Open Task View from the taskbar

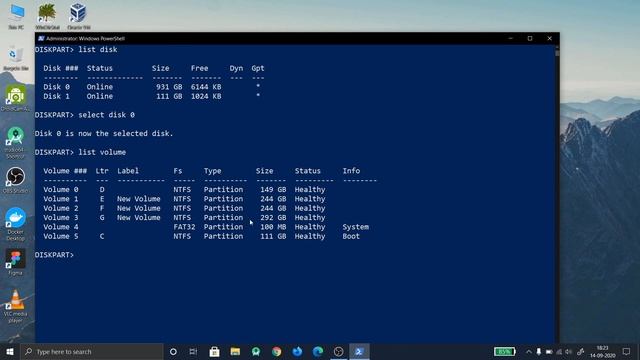coord(193,351)
